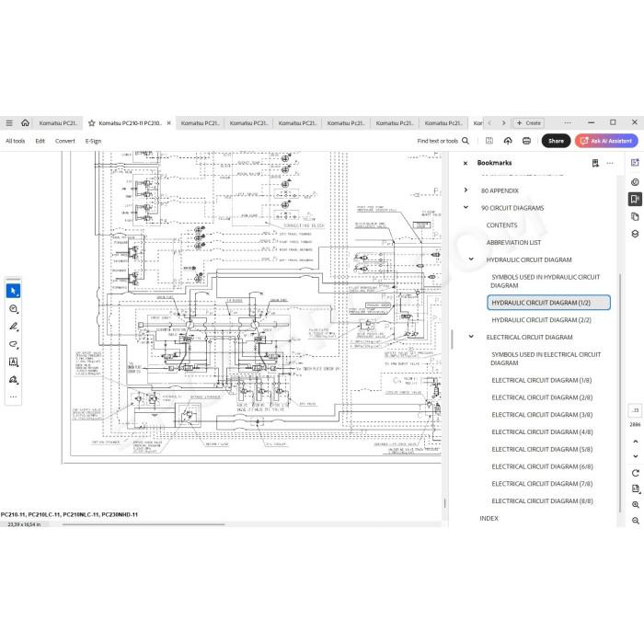Image resolution: width=644 pixels, height=644 pixels.
Task: Open the Convert menu
Action: coord(65,141)
